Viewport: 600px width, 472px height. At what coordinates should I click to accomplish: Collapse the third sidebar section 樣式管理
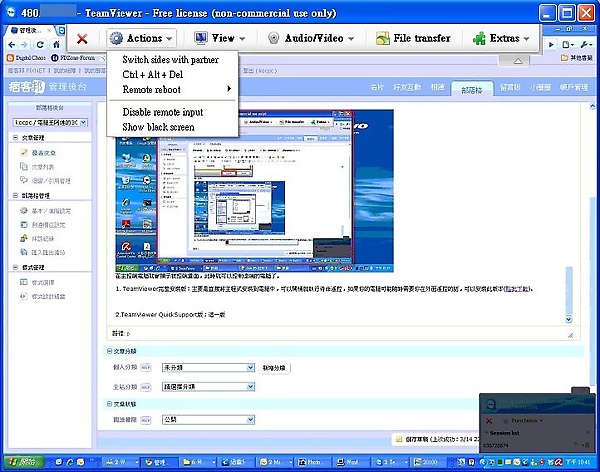click(16, 268)
